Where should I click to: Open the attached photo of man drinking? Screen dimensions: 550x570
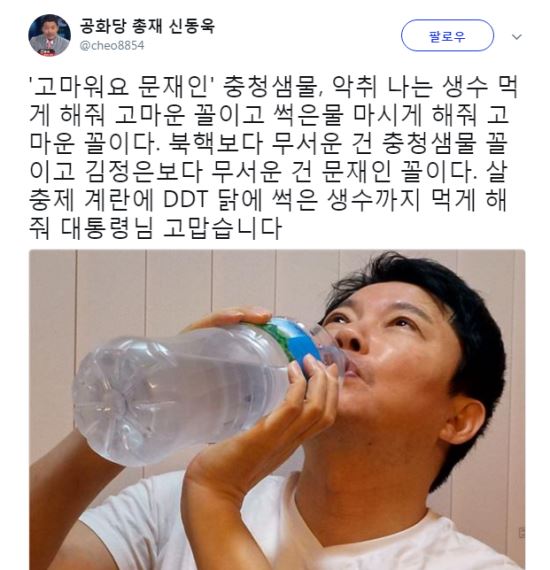[277, 409]
